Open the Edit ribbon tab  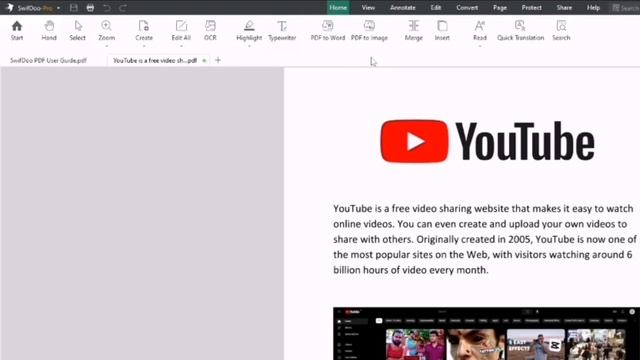[x=436, y=7]
